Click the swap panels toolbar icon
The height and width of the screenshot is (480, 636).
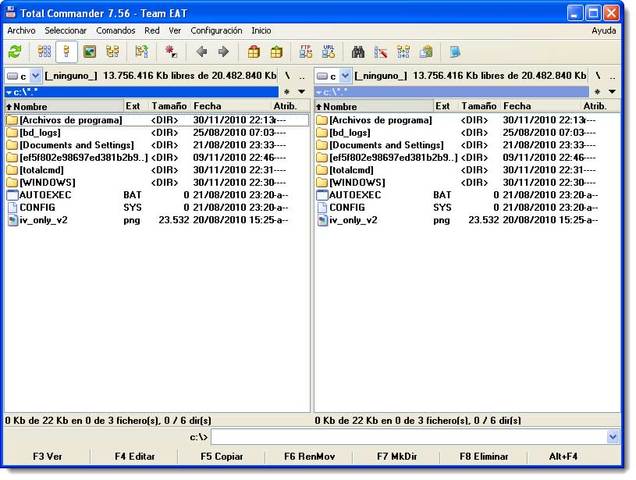point(142,52)
